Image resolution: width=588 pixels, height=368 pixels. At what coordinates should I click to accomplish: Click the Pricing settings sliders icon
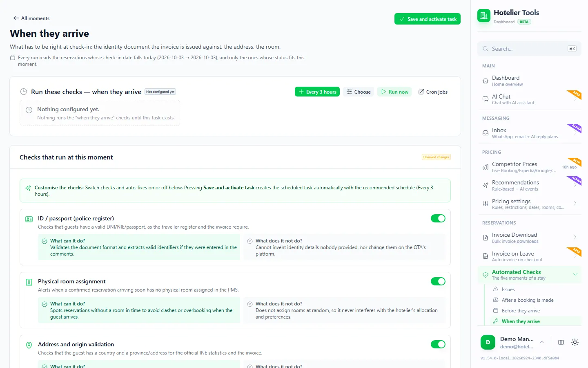(x=486, y=204)
